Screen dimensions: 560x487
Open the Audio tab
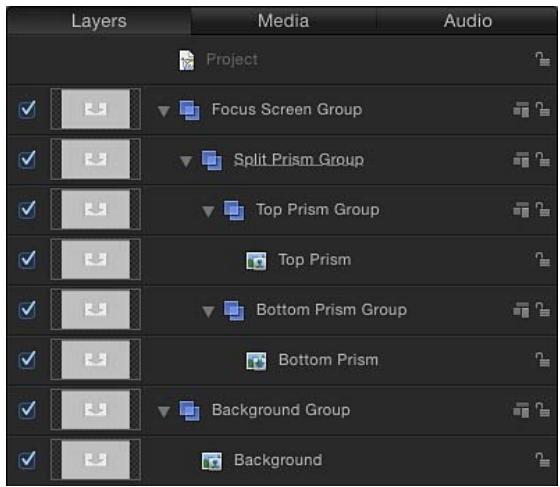tap(468, 21)
